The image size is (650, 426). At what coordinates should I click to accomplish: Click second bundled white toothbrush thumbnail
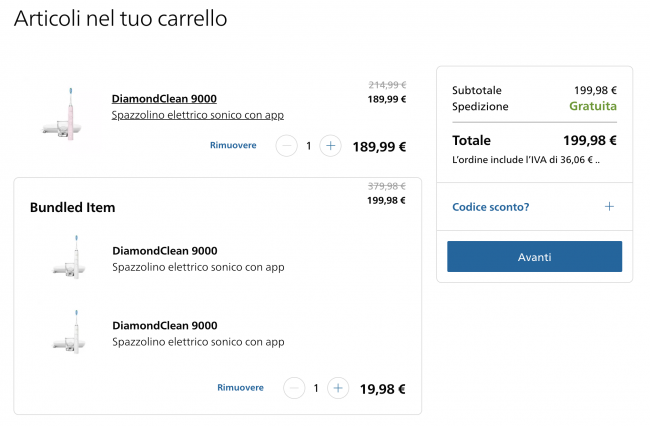tap(69, 332)
